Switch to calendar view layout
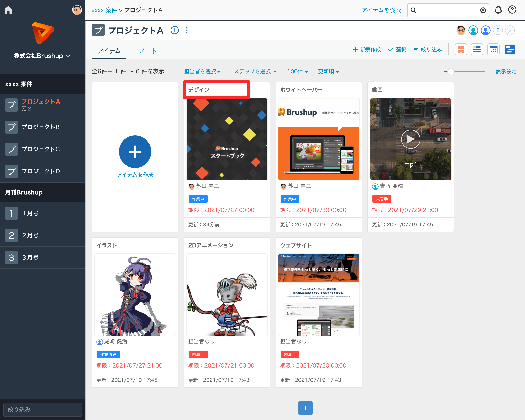The height and width of the screenshot is (420, 525). click(x=493, y=50)
